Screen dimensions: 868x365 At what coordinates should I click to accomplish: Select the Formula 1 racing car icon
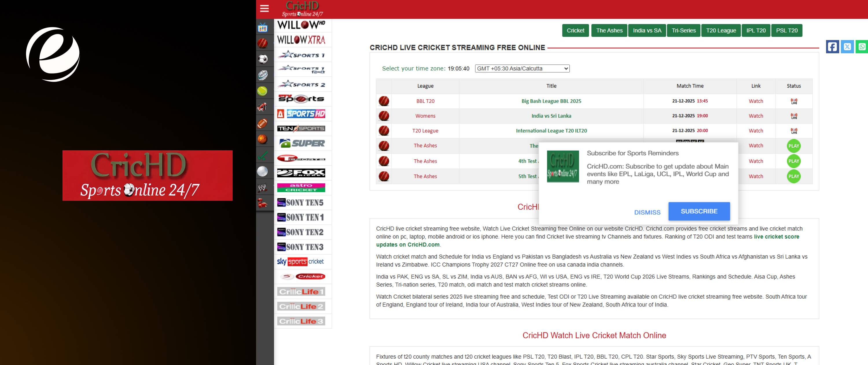point(262,107)
